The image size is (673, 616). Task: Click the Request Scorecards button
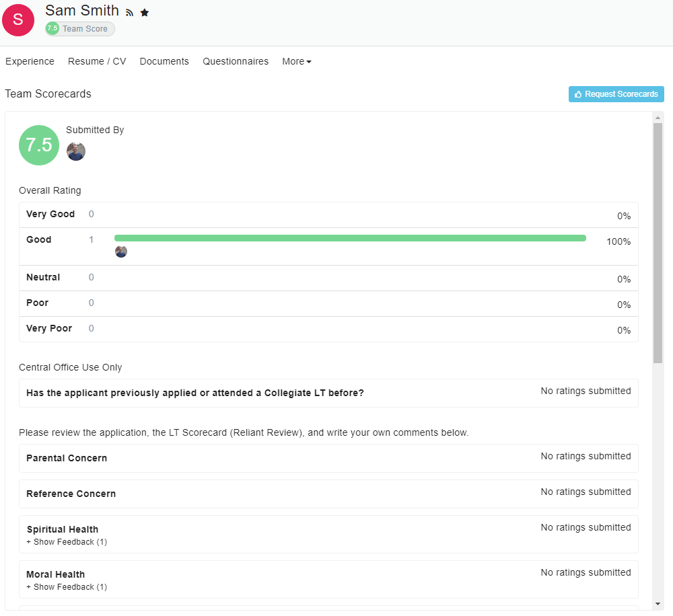616,94
